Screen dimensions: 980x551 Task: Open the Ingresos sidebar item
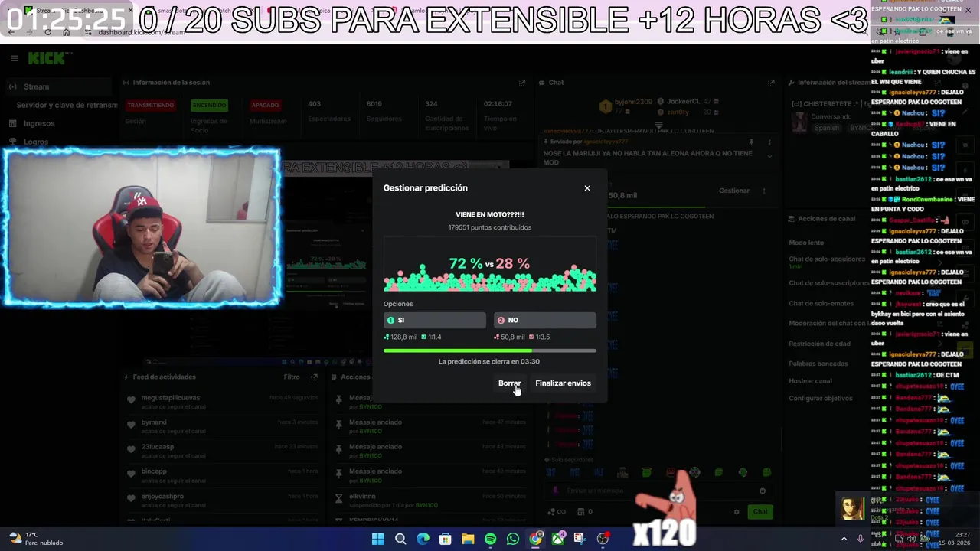click(x=38, y=123)
